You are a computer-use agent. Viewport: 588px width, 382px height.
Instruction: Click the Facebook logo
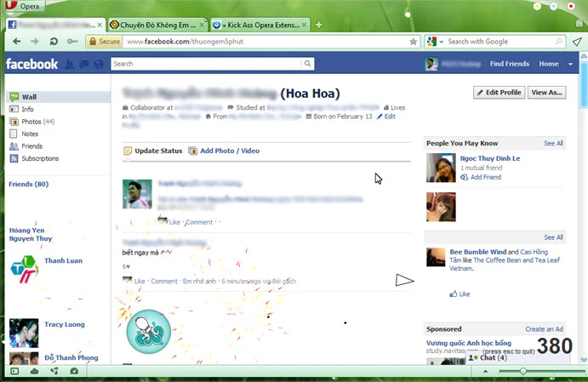(31, 64)
